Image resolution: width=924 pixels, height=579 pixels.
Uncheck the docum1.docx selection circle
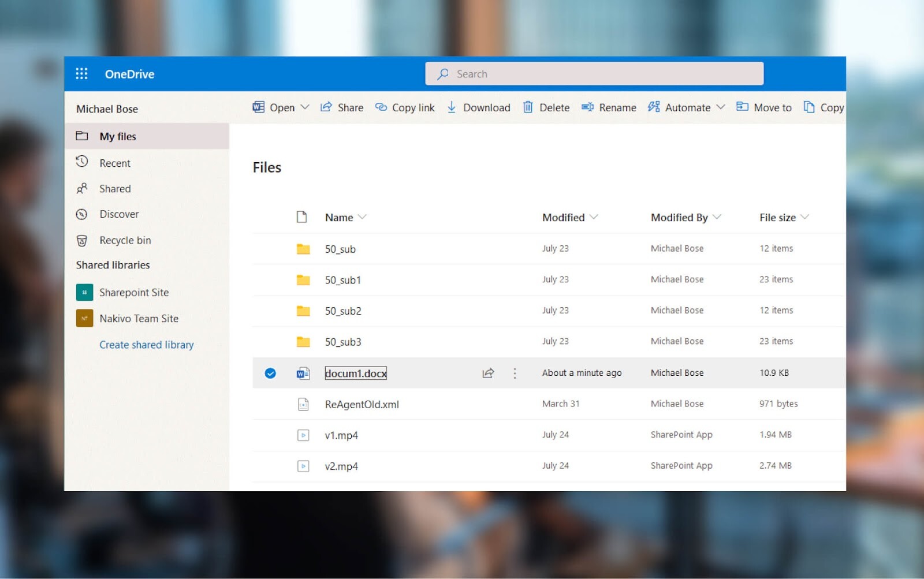point(270,373)
